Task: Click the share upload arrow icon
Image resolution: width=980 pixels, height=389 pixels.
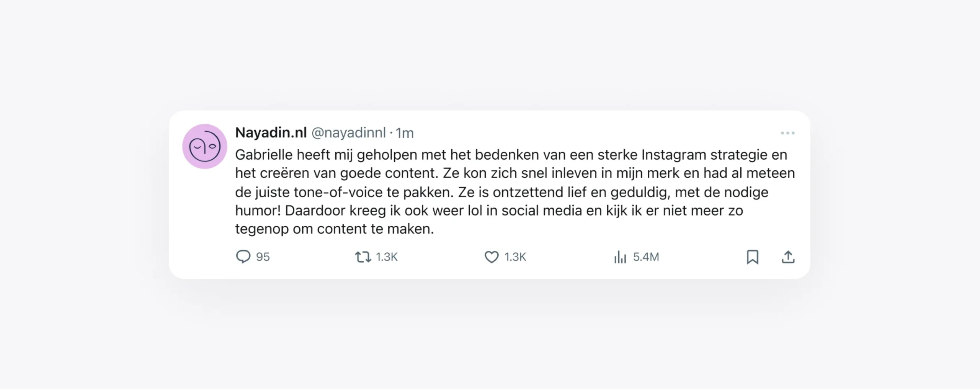Action: pos(788,257)
